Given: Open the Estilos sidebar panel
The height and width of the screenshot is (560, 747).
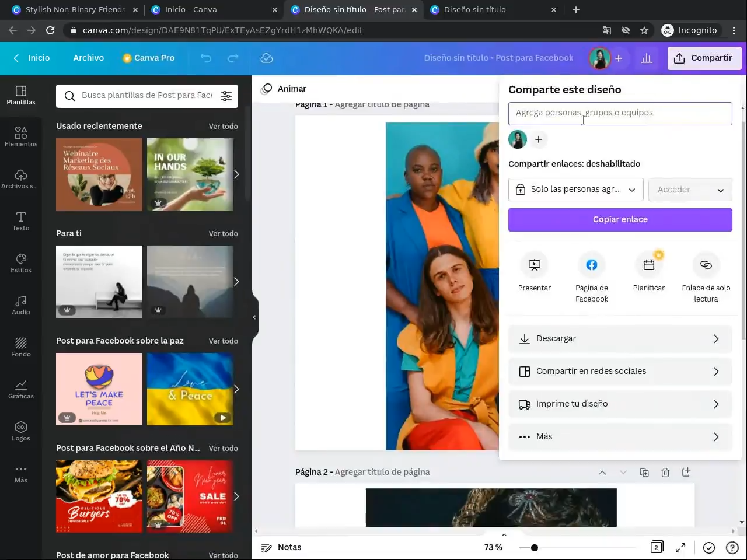Looking at the screenshot, I should coord(21,263).
